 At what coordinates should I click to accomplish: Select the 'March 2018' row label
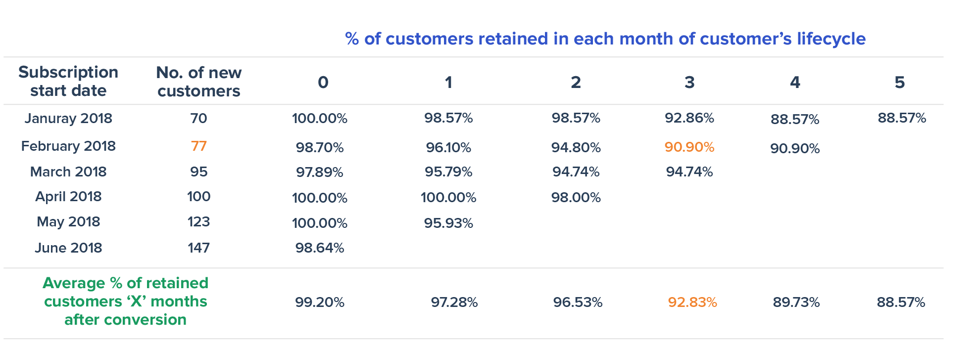pos(68,172)
